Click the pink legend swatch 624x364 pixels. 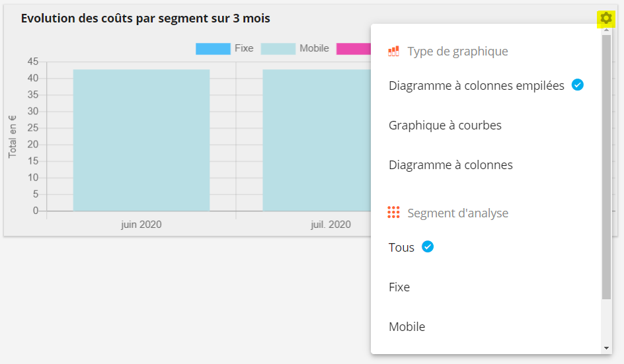354,48
